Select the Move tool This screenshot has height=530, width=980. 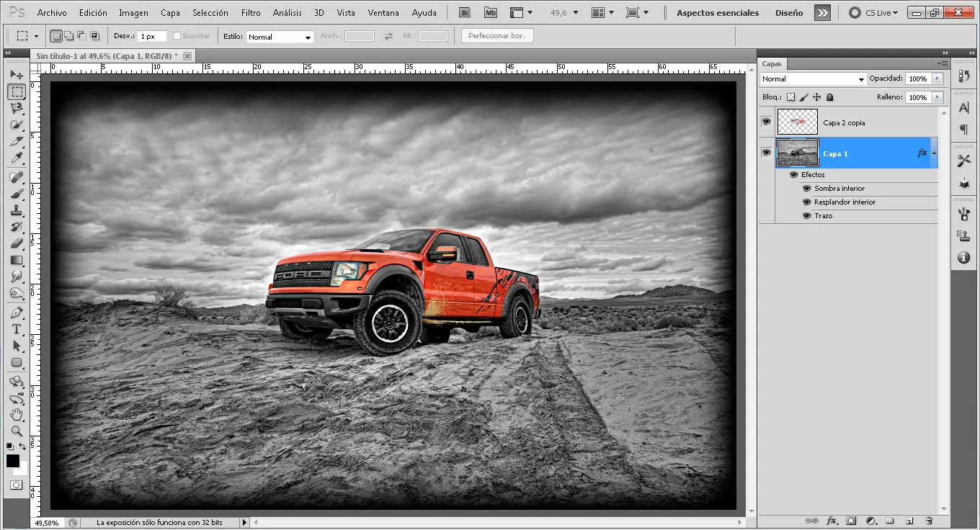[17, 75]
